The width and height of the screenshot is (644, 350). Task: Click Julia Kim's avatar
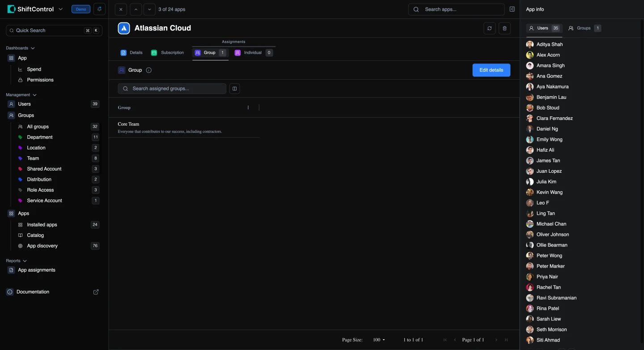(x=530, y=182)
